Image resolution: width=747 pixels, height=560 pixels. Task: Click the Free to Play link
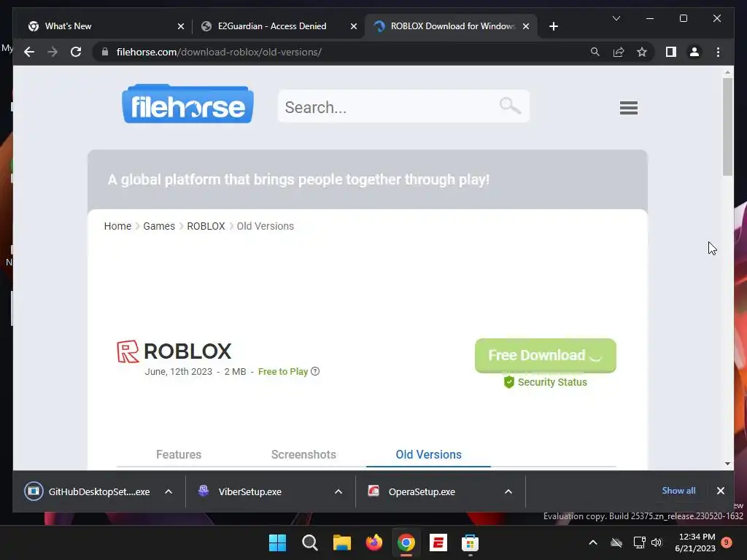(x=283, y=371)
